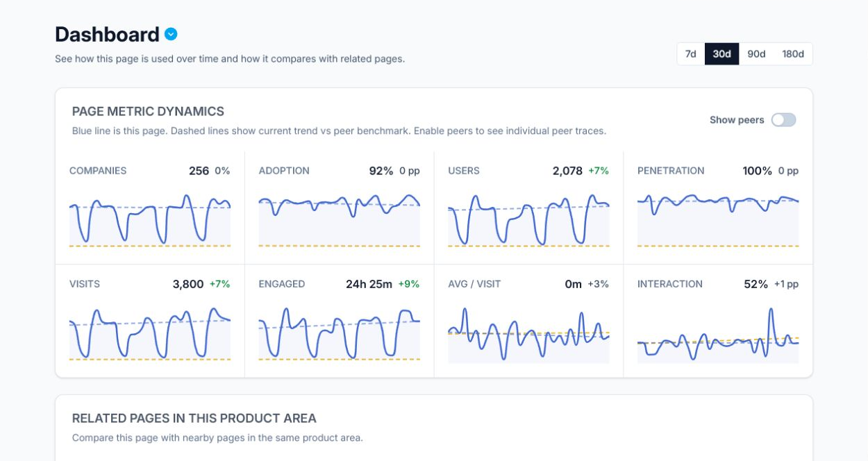Click the Dashboard page title

108,34
